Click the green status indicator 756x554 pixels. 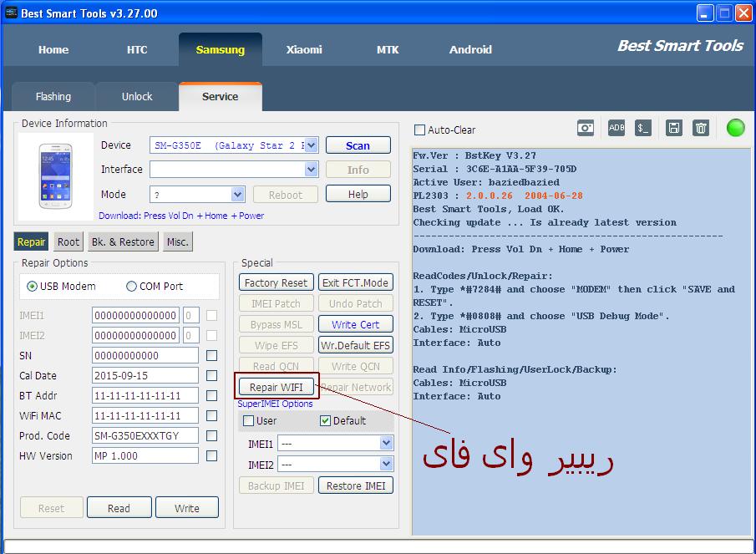pos(735,128)
